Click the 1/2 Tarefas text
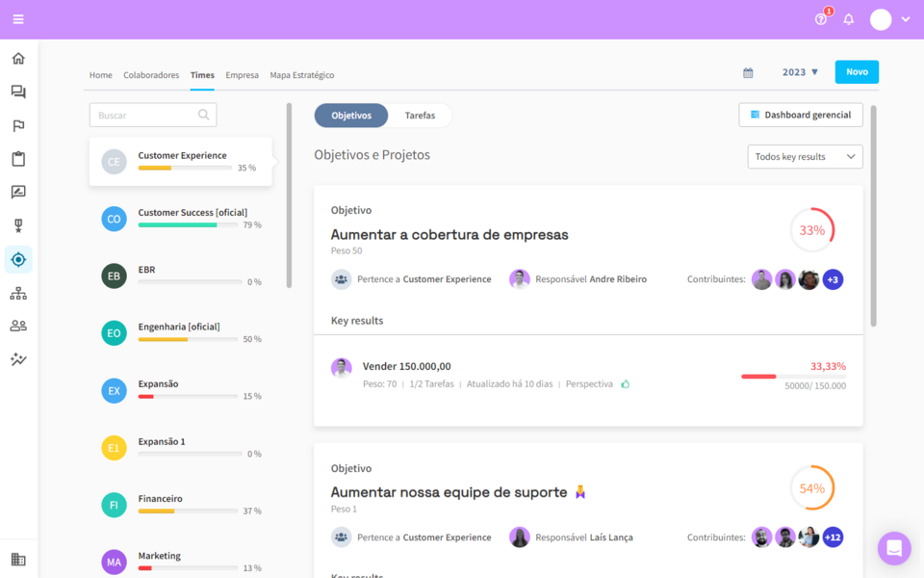Viewport: 924px width, 578px height. pyautogui.click(x=431, y=384)
